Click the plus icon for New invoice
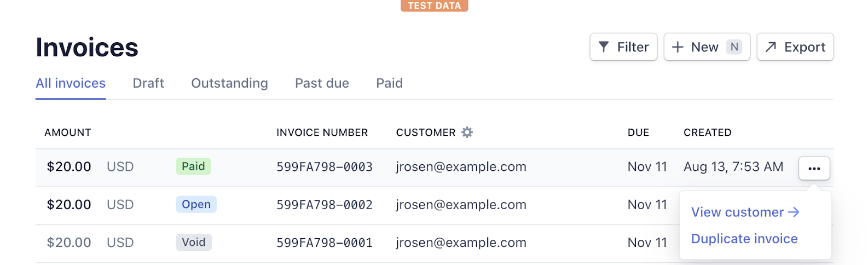 [678, 47]
